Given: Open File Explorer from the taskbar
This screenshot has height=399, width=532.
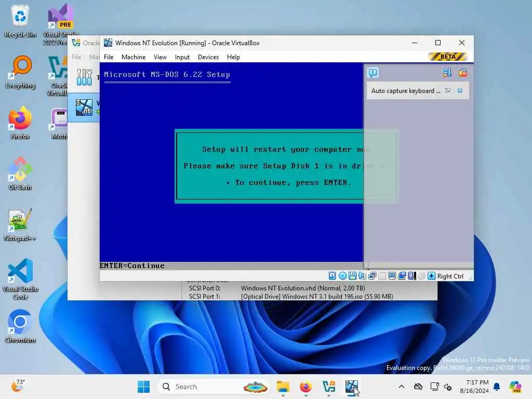Looking at the screenshot, I should tap(283, 387).
